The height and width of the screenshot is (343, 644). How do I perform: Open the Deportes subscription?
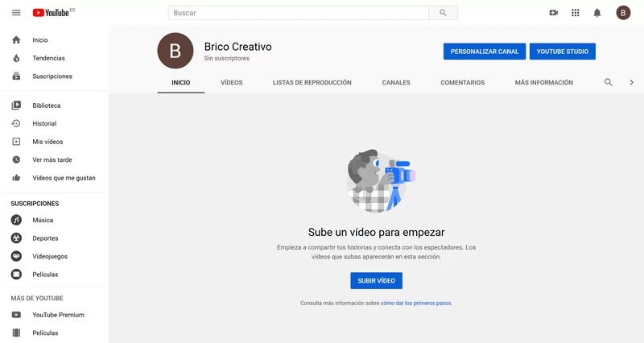coord(54,238)
